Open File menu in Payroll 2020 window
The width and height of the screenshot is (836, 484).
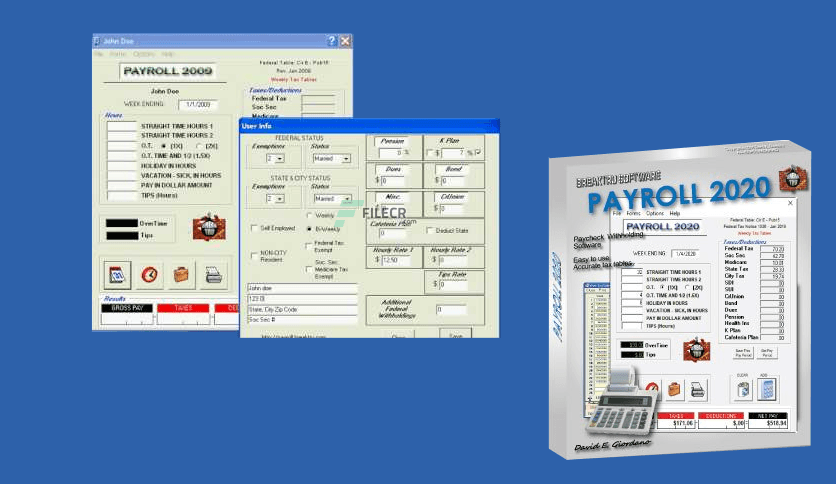coord(617,213)
